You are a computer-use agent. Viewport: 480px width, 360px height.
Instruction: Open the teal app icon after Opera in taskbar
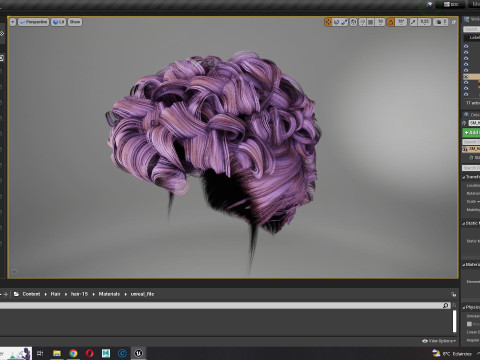tap(106, 353)
